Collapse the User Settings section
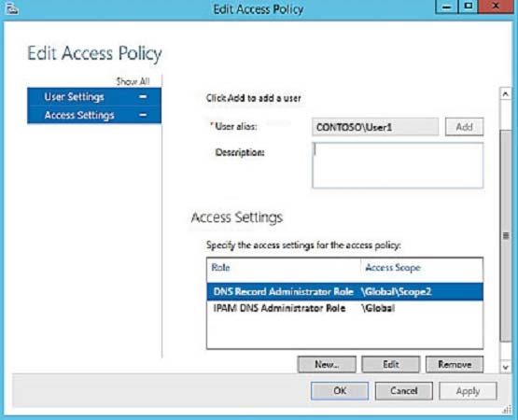This screenshot has width=518, height=420. click(x=143, y=97)
